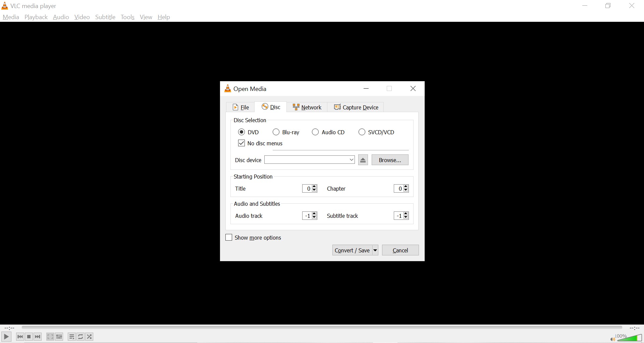Select the Disc tab
Viewport: 644px width, 343px height.
[271, 107]
